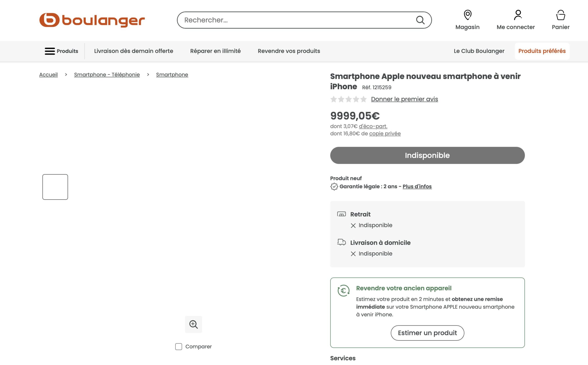Tick the Comparer checkbox
The image size is (588, 365).
[x=179, y=346]
